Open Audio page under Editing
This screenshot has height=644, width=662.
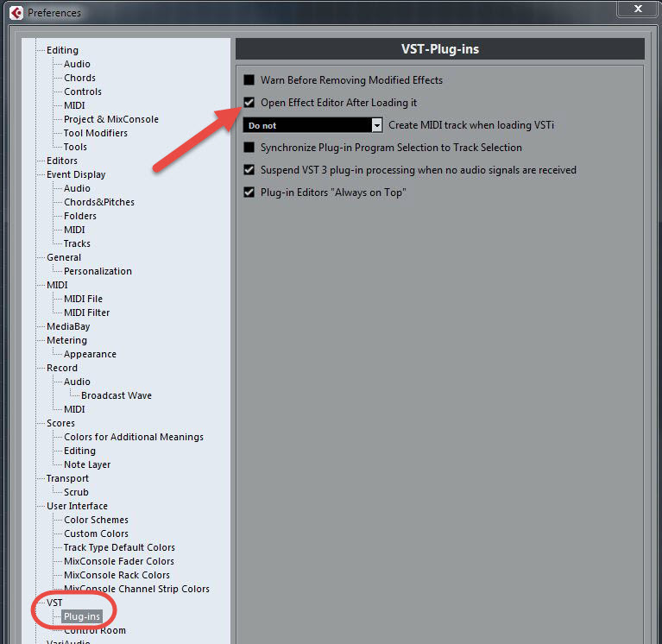77,64
